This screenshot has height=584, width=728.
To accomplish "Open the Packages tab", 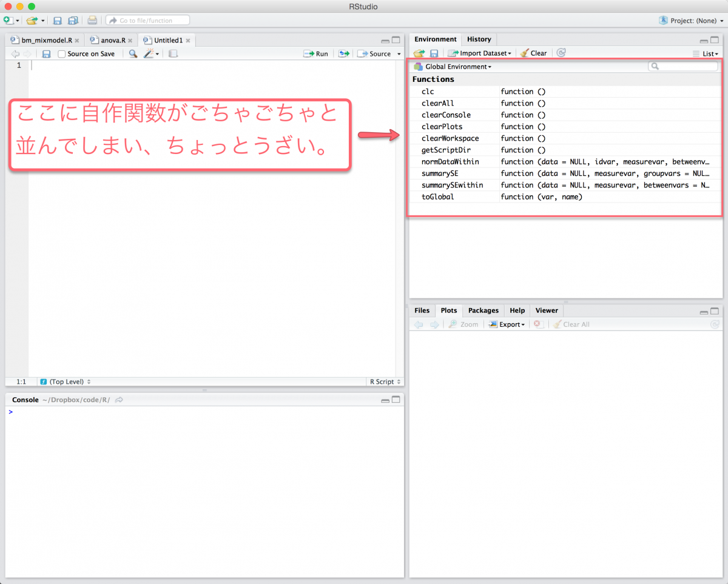I will (483, 310).
